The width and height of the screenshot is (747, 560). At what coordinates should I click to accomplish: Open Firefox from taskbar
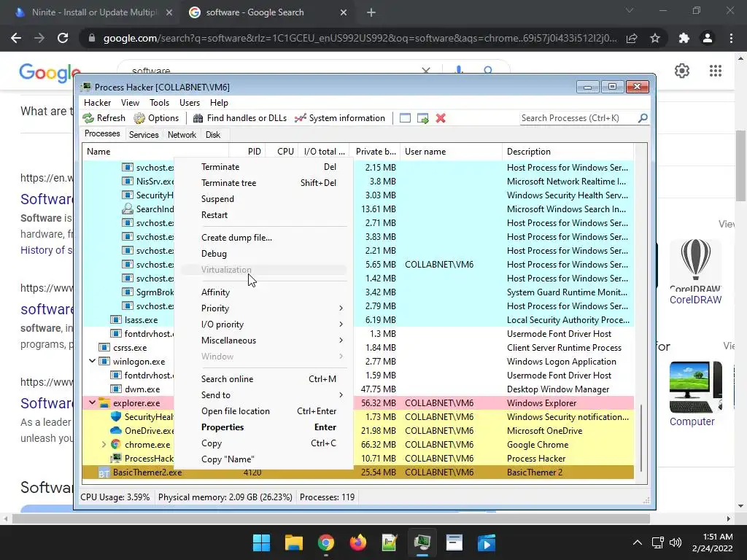pyautogui.click(x=357, y=542)
